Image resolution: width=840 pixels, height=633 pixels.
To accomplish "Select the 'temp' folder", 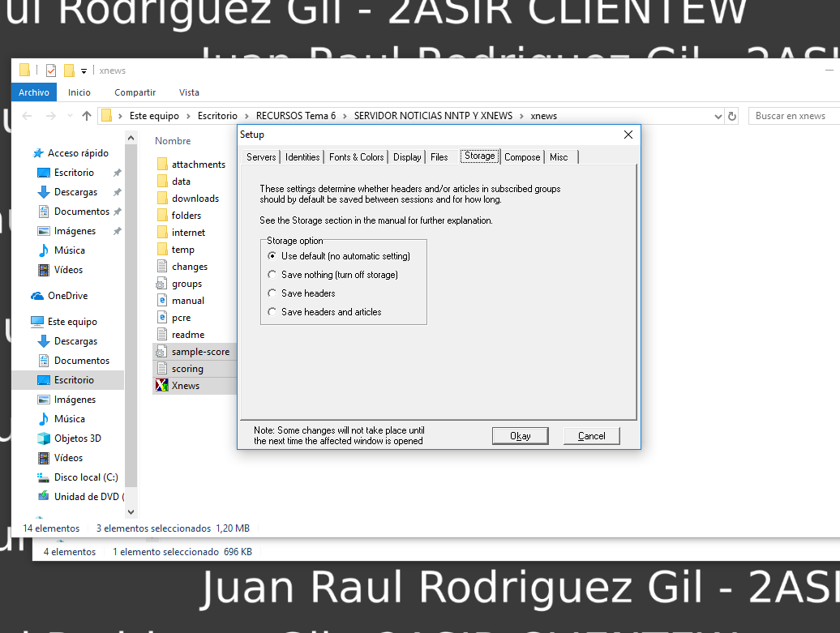I will 176,250.
